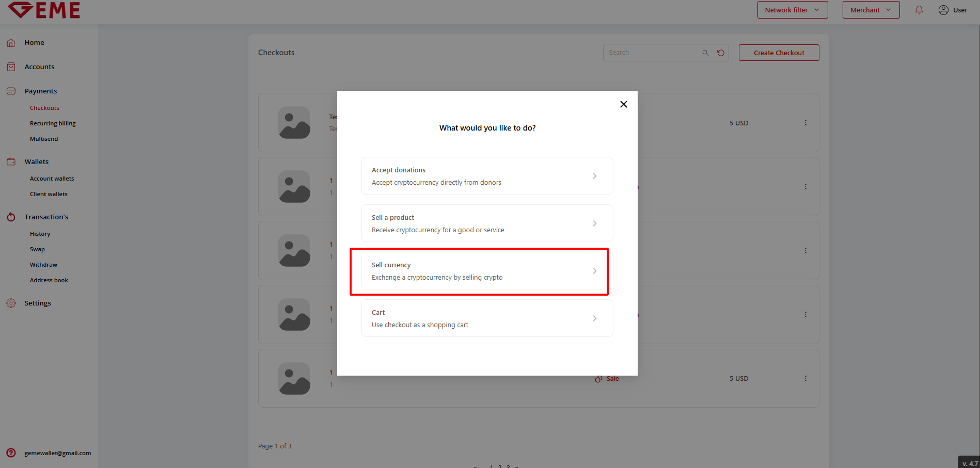Go to Account wallets page
This screenshot has width=980, height=468.
[52, 179]
